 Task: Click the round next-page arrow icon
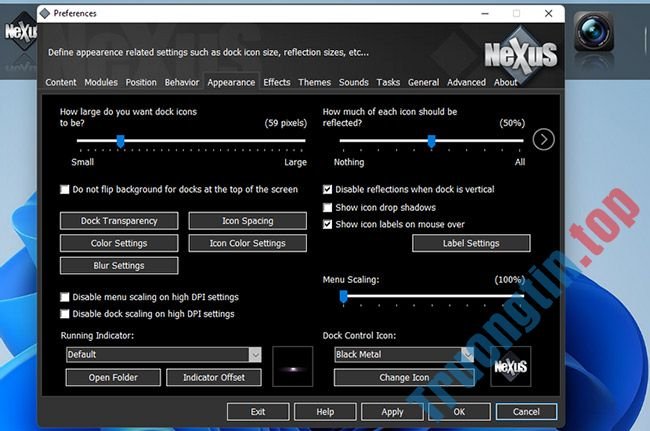543,140
